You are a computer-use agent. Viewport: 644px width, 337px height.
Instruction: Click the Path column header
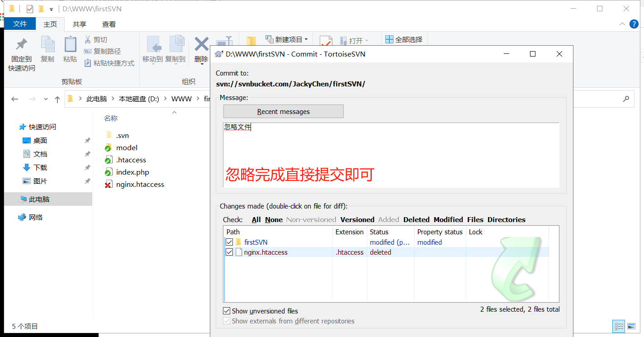click(x=278, y=232)
